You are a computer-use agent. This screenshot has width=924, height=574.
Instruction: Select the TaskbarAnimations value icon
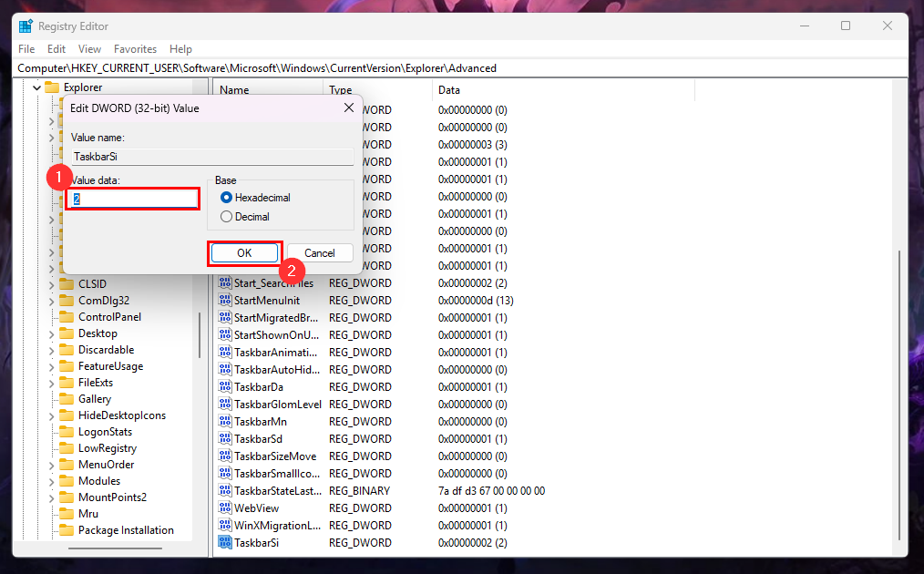[x=225, y=352]
